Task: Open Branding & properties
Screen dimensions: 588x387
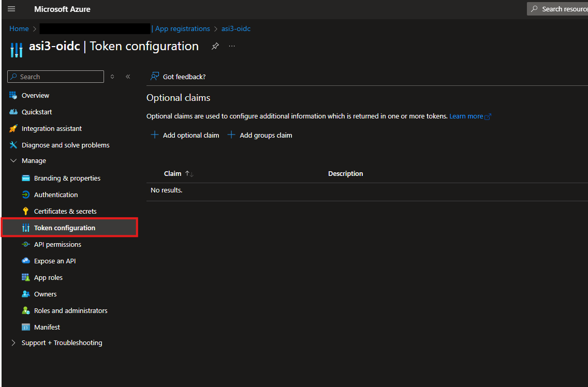Action: (x=67, y=178)
